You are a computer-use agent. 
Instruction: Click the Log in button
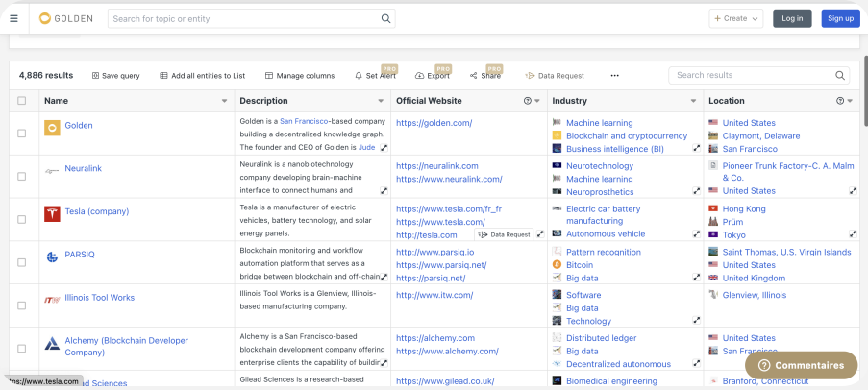coord(792,18)
